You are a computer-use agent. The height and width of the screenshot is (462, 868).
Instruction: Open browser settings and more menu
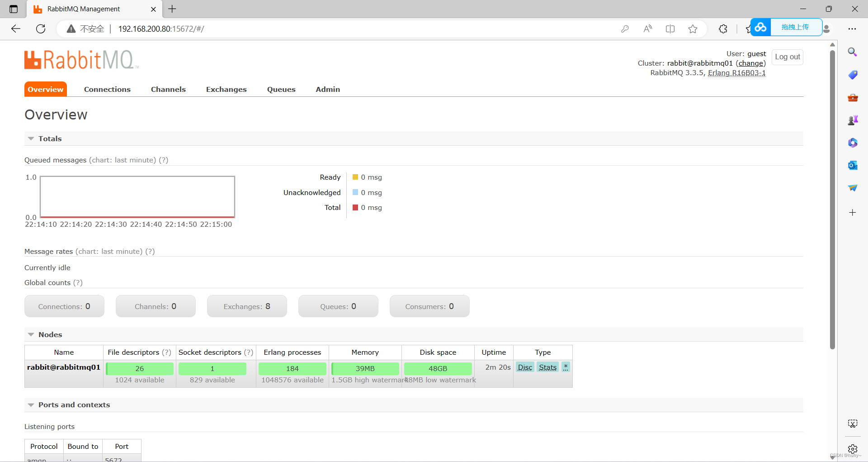pyautogui.click(x=852, y=29)
